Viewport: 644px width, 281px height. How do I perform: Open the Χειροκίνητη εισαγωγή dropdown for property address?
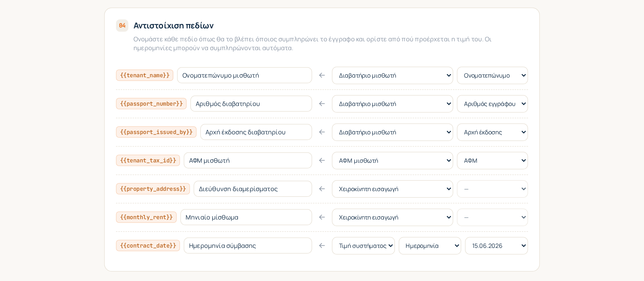(x=392, y=189)
